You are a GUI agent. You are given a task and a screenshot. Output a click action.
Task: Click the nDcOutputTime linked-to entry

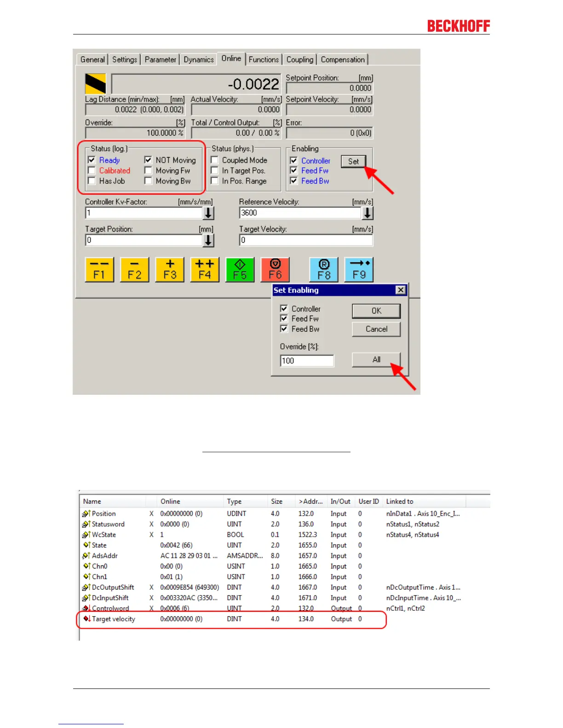click(x=423, y=587)
